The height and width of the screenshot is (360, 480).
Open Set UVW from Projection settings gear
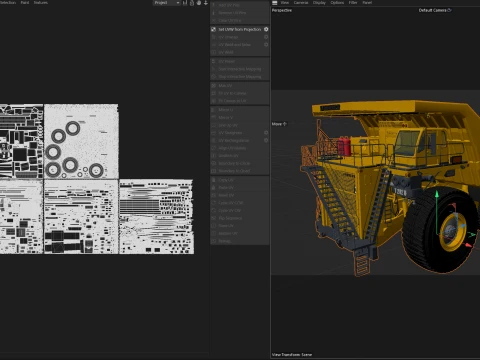(x=266, y=29)
